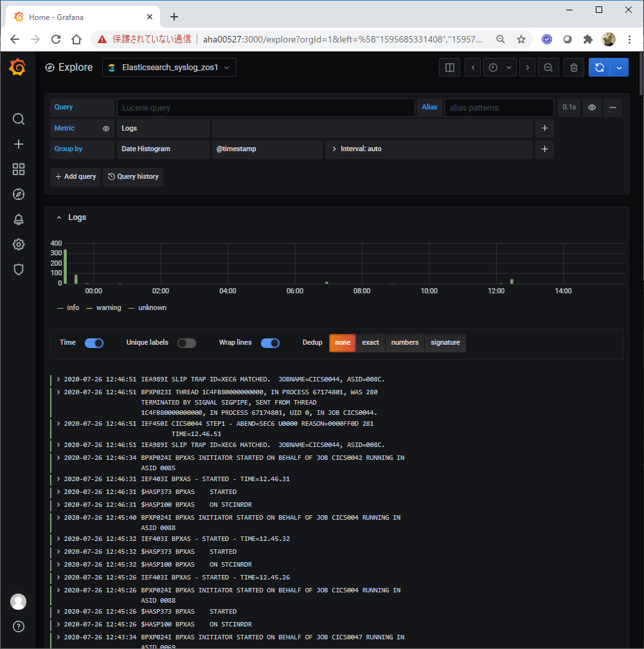Toggle Metric visibility eye icon

(x=106, y=129)
